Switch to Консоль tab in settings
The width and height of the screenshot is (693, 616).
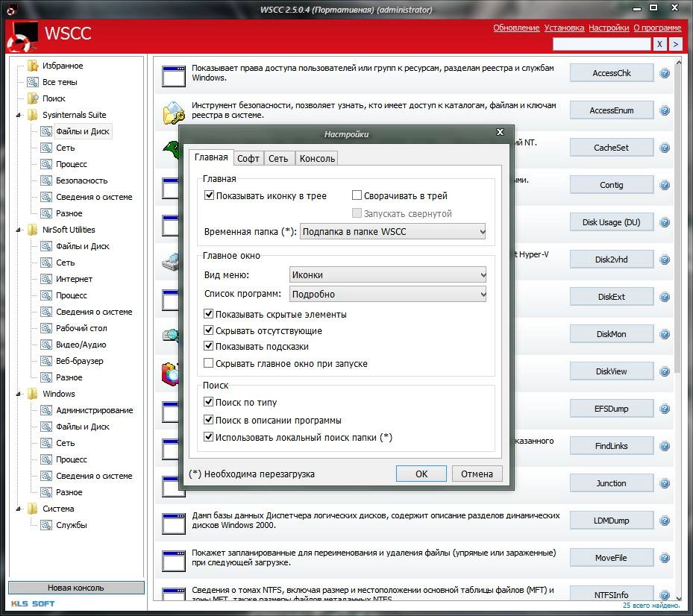pos(317,159)
